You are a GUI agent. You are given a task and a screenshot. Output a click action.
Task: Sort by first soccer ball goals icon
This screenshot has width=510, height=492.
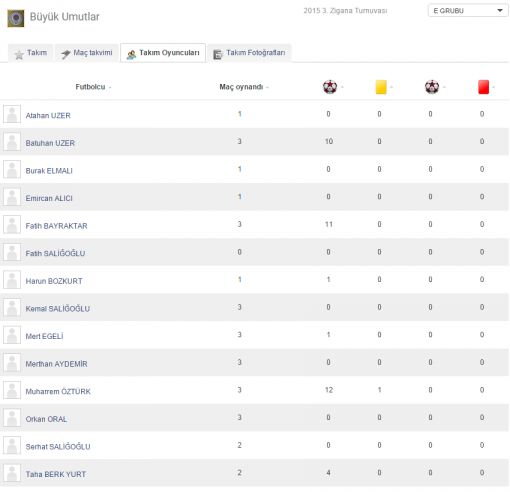(x=330, y=87)
